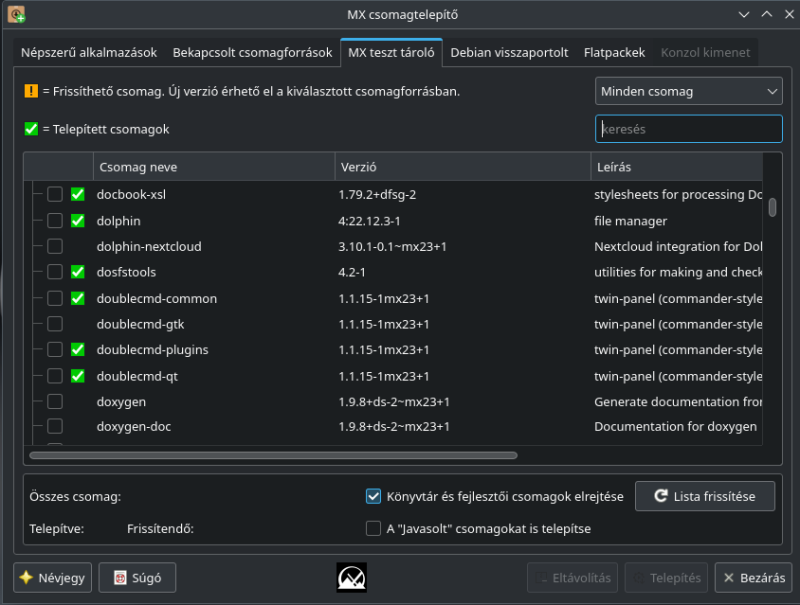Open the Súgó help button
Screen dimensions: 800x605
(x=137, y=577)
